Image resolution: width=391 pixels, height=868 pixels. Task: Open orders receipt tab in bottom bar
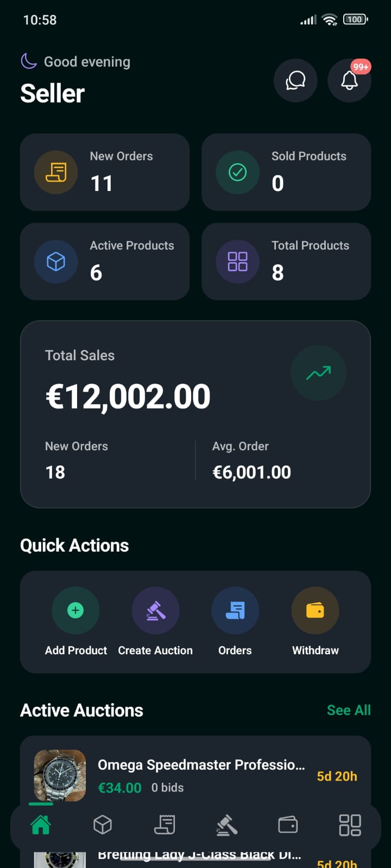click(x=165, y=825)
